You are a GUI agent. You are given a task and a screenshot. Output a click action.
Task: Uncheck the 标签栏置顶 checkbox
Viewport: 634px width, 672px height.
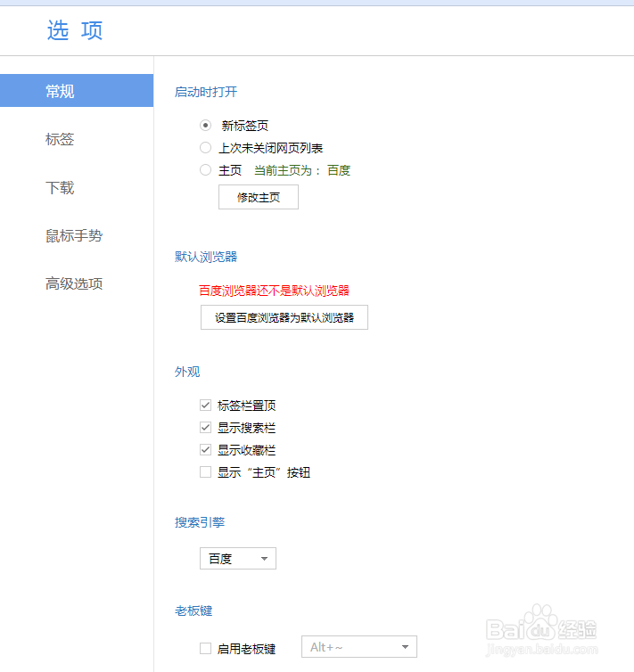point(205,405)
